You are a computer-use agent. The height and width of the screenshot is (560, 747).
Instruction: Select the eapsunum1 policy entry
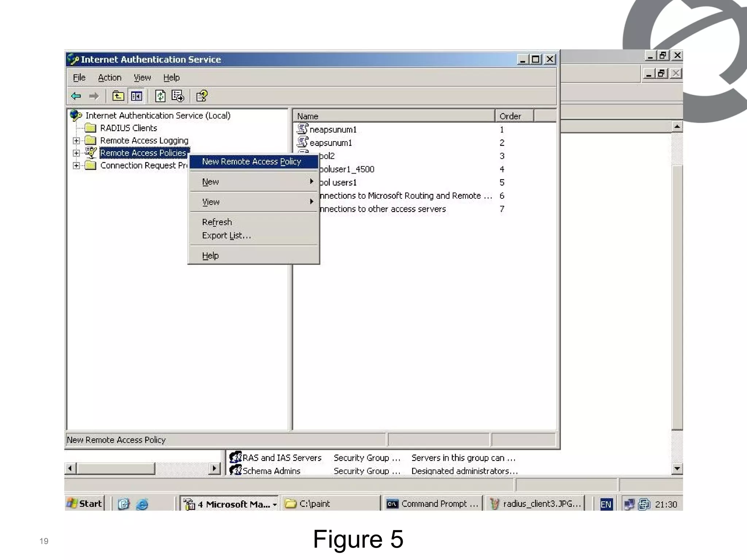330,143
